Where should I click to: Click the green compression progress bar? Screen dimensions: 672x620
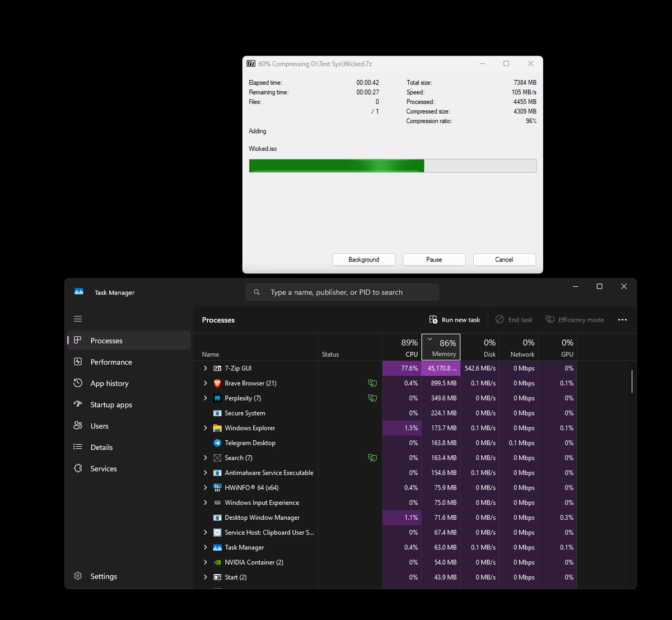coord(393,166)
